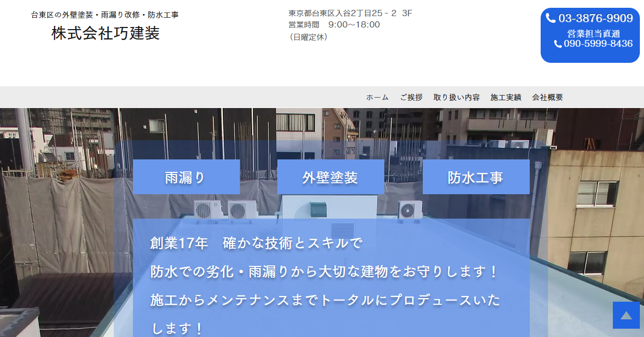The height and width of the screenshot is (337, 644).
Task: Open the ホーム menu item
Action: (377, 97)
